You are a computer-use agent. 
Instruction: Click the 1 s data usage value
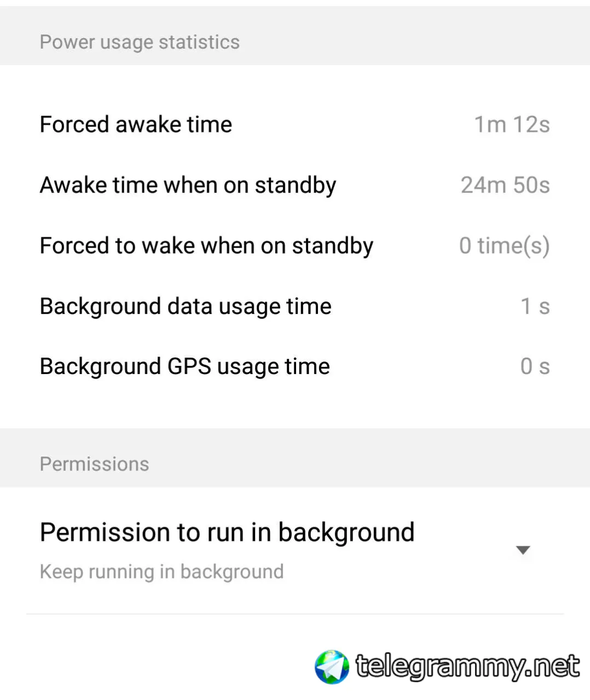tap(535, 306)
